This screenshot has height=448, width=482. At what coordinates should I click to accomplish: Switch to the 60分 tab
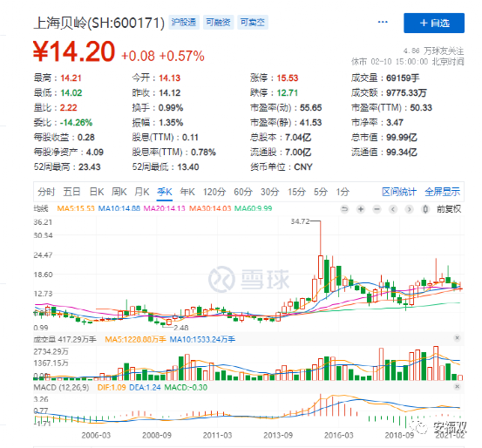pos(243,192)
